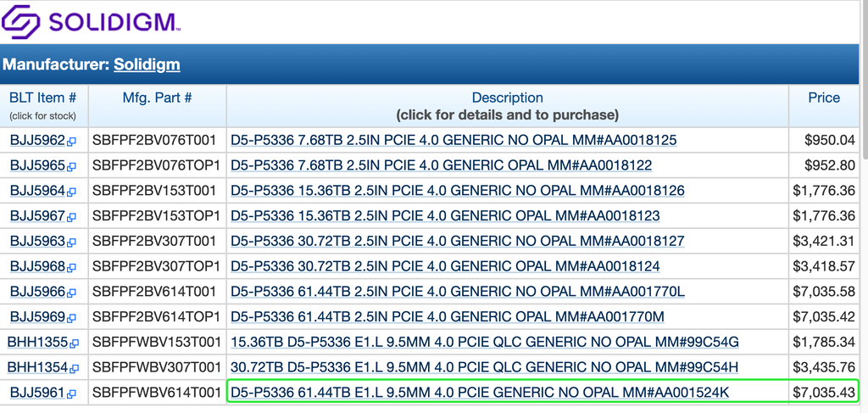Open 61.44TB E1.L MM#AA001524K details
868x413 pixels.
pos(480,393)
